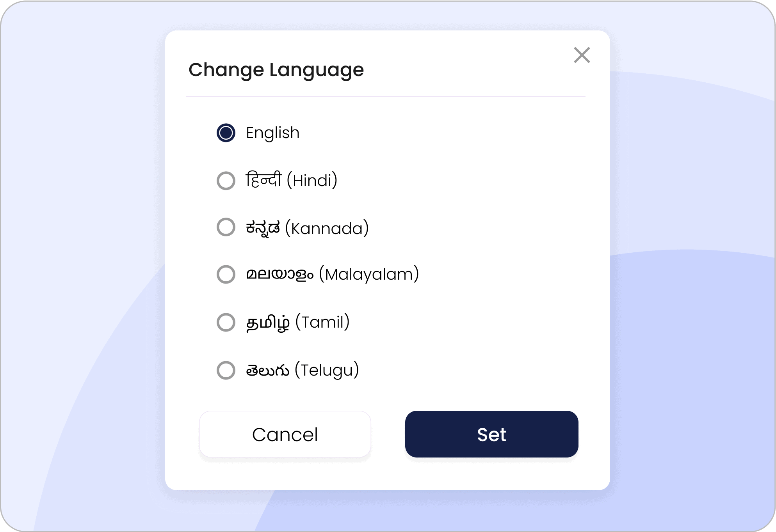The height and width of the screenshot is (532, 776).
Task: Click the "(Malayalam)" parenthetical label
Action: [x=369, y=274]
